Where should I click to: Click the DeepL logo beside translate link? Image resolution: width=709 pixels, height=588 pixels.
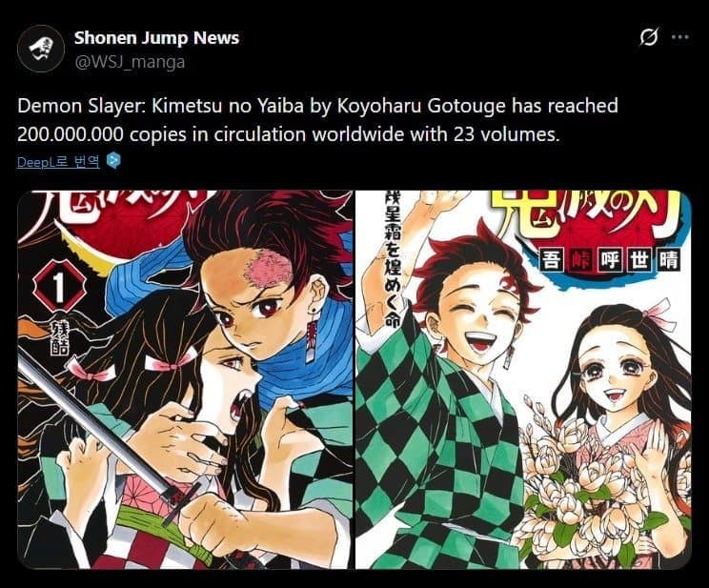(x=113, y=160)
